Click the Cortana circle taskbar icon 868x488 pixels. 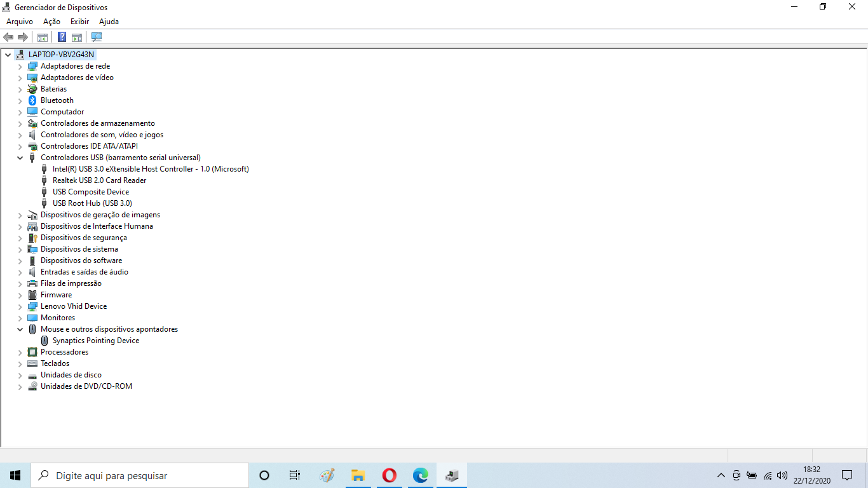point(264,475)
